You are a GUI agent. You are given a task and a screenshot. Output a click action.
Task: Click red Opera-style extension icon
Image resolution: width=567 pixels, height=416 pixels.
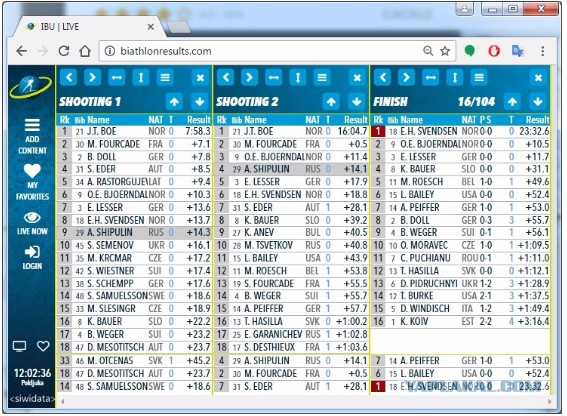(x=494, y=51)
